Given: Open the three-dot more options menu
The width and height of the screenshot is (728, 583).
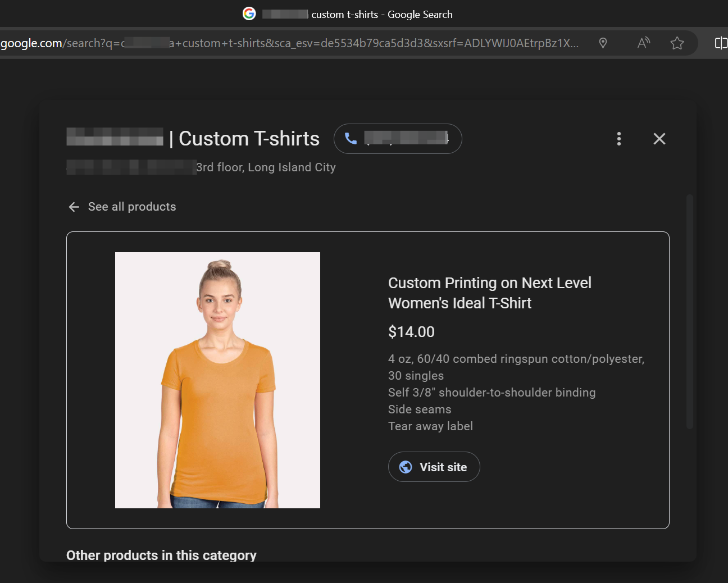Looking at the screenshot, I should tap(619, 139).
